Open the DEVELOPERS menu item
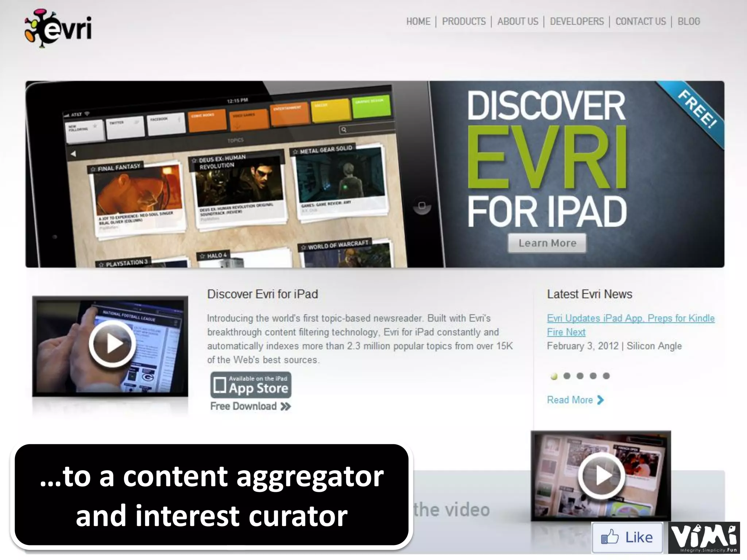This screenshot has width=747, height=560. coord(577,22)
